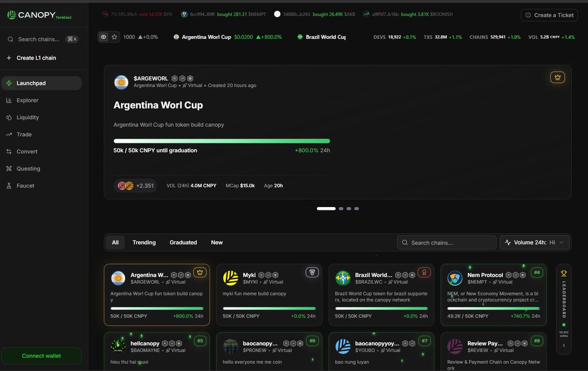Click the TXS 32.8M stat

coord(443,37)
